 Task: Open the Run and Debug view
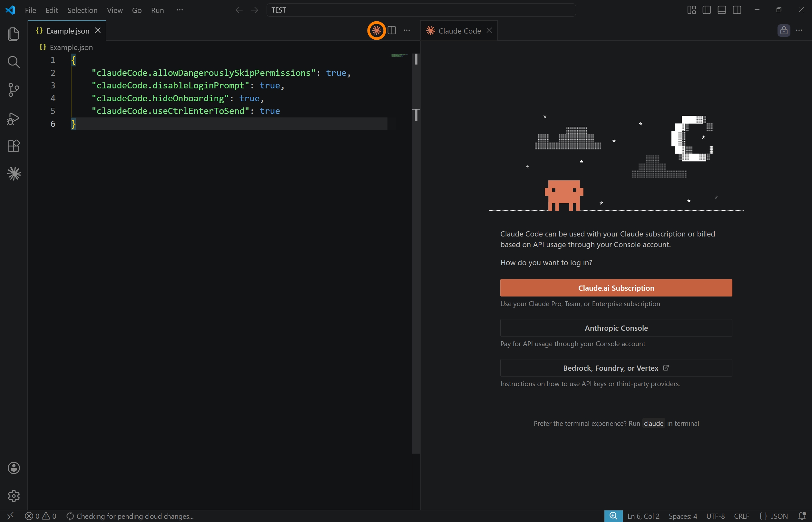pos(14,118)
